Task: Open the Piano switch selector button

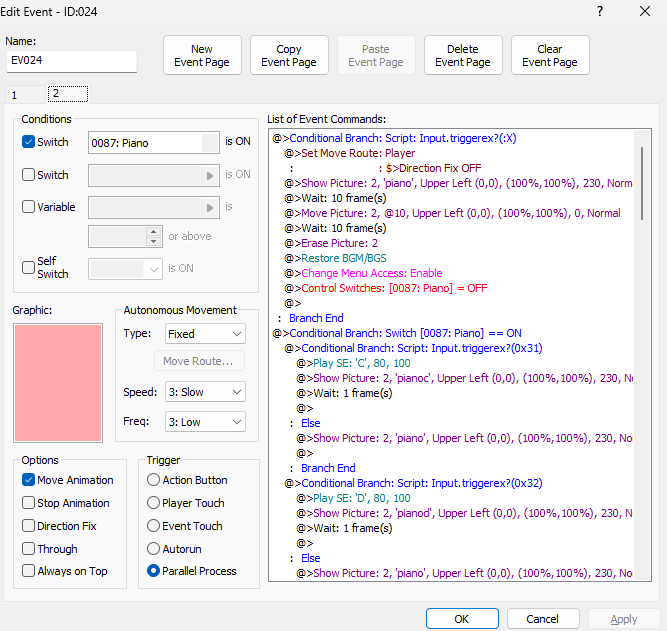Action: click(209, 143)
